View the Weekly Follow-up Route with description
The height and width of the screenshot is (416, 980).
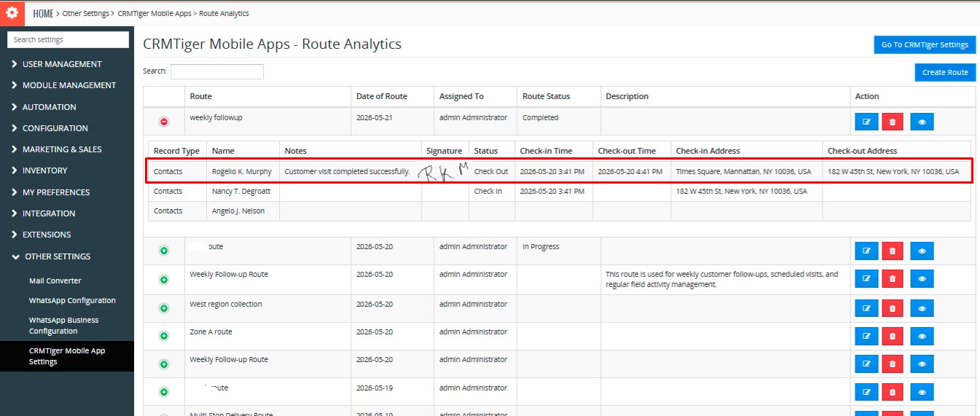[x=922, y=279]
